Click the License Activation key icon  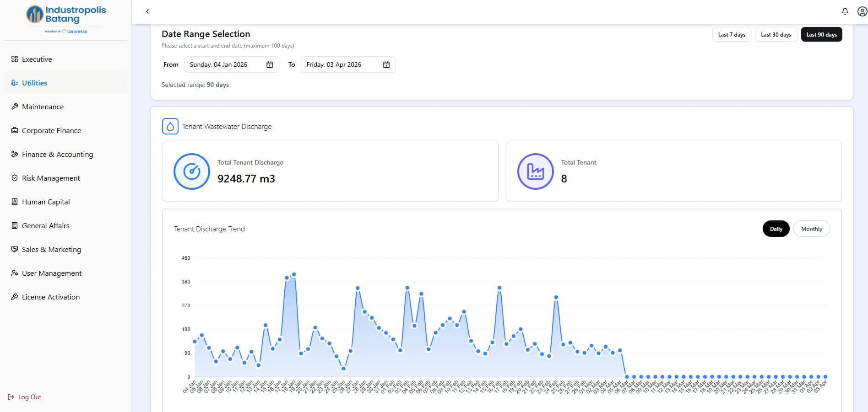pyautogui.click(x=15, y=297)
